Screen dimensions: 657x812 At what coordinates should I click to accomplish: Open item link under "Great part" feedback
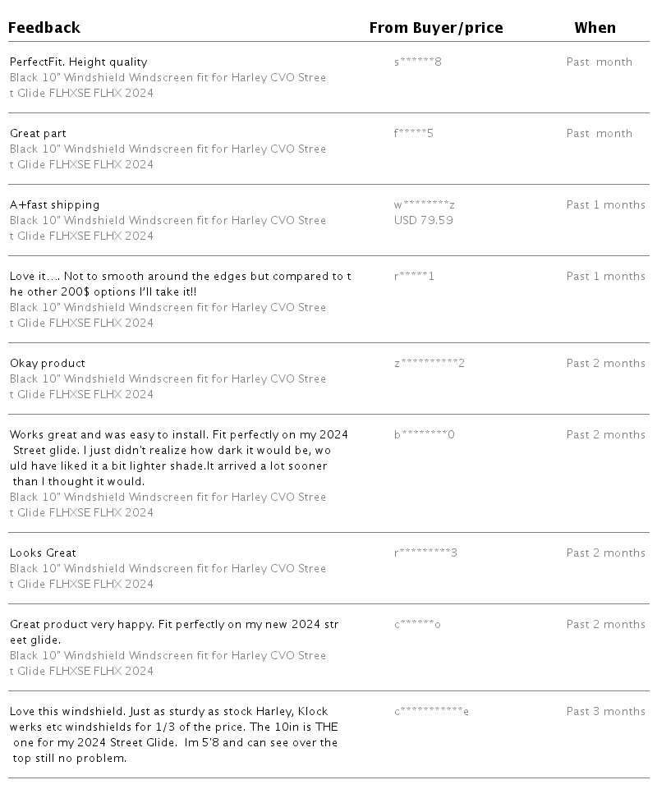click(x=168, y=157)
